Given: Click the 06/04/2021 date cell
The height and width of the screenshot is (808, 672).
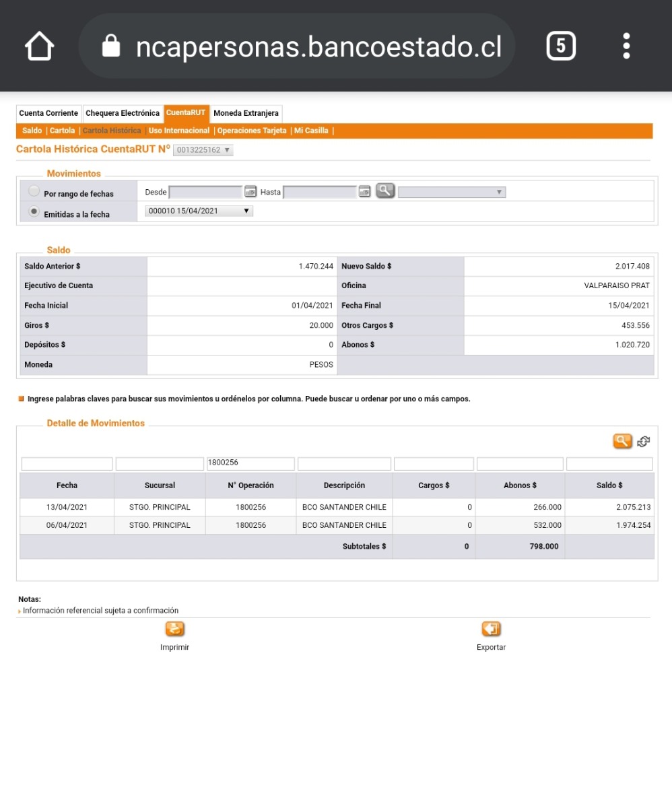Looking at the screenshot, I should click(67, 525).
